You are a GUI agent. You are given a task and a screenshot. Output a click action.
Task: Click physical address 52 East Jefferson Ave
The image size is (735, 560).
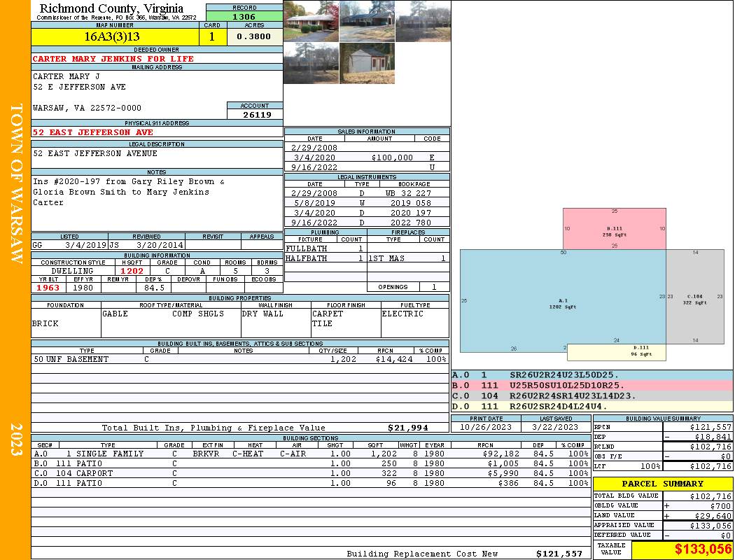[x=93, y=132]
